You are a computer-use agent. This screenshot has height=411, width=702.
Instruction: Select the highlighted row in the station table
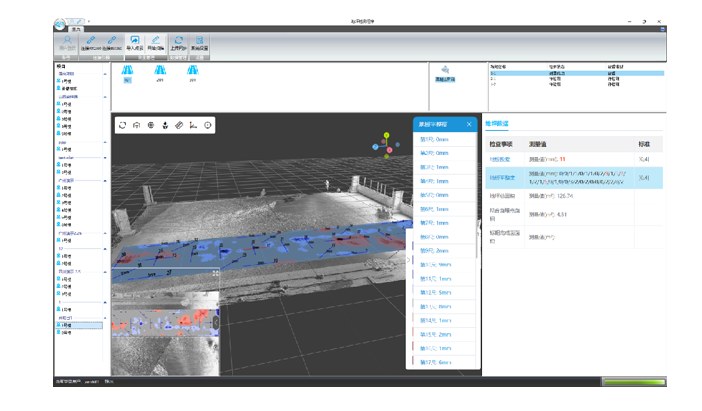pyautogui.click(x=576, y=73)
